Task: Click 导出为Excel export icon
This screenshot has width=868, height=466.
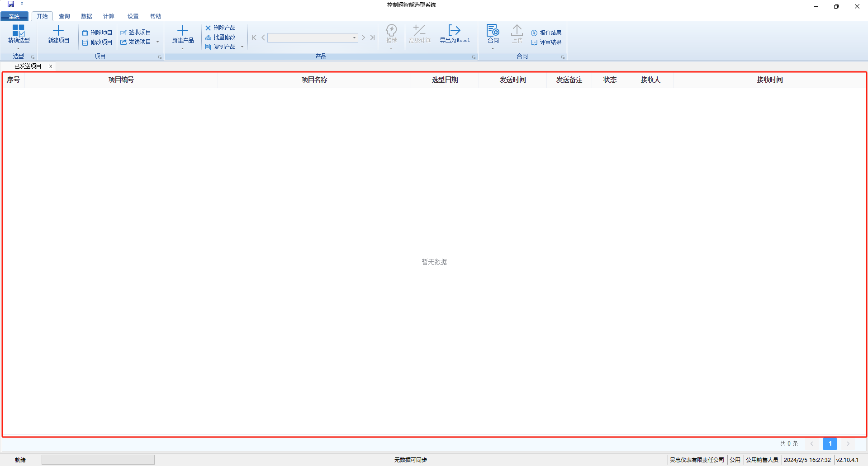Action: click(x=454, y=31)
